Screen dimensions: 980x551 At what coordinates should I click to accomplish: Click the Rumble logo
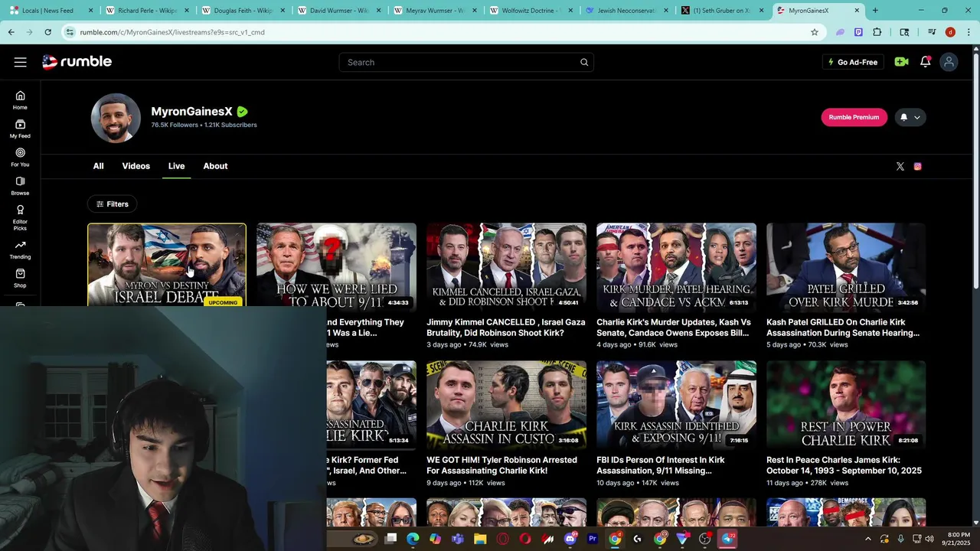[x=77, y=62]
